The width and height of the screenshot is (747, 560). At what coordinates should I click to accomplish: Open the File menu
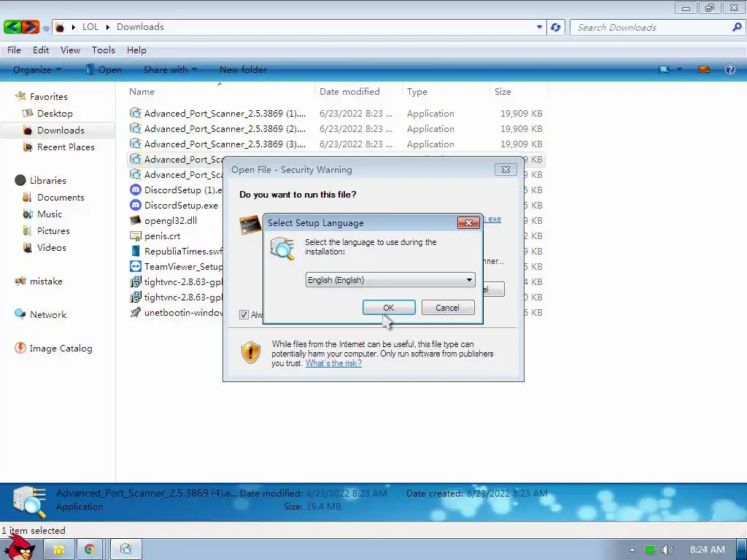point(14,50)
